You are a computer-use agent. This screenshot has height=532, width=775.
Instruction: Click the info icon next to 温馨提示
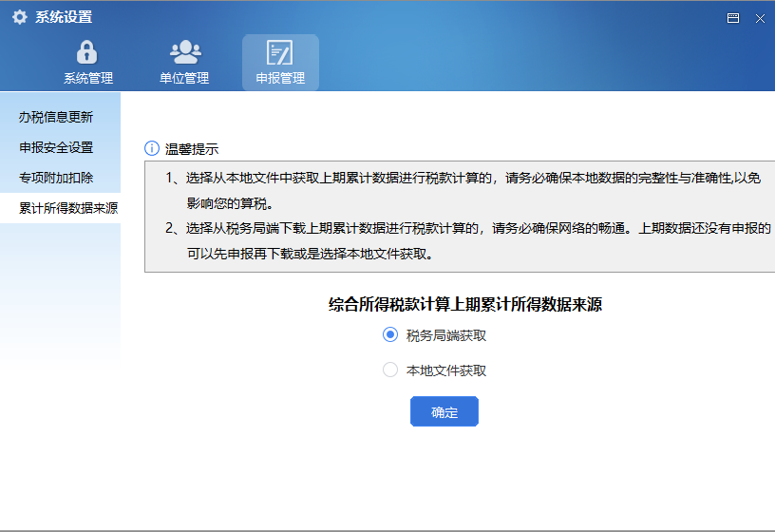click(152, 148)
